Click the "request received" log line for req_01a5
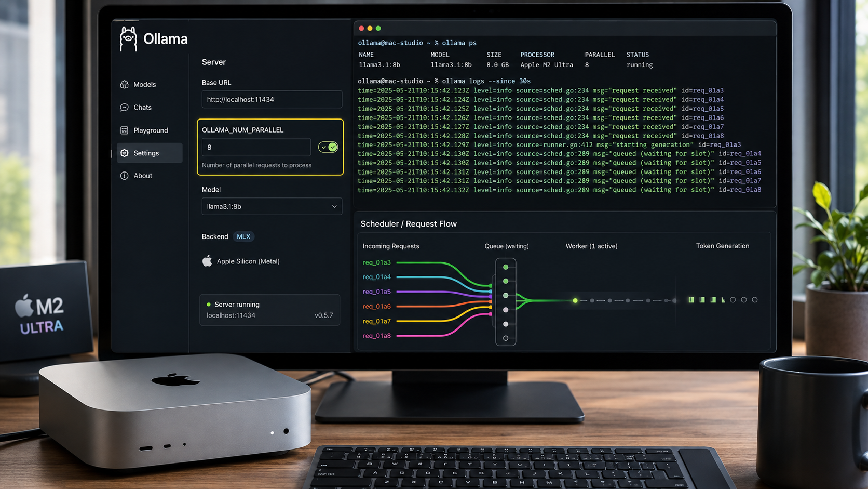The width and height of the screenshot is (868, 489). tap(540, 109)
